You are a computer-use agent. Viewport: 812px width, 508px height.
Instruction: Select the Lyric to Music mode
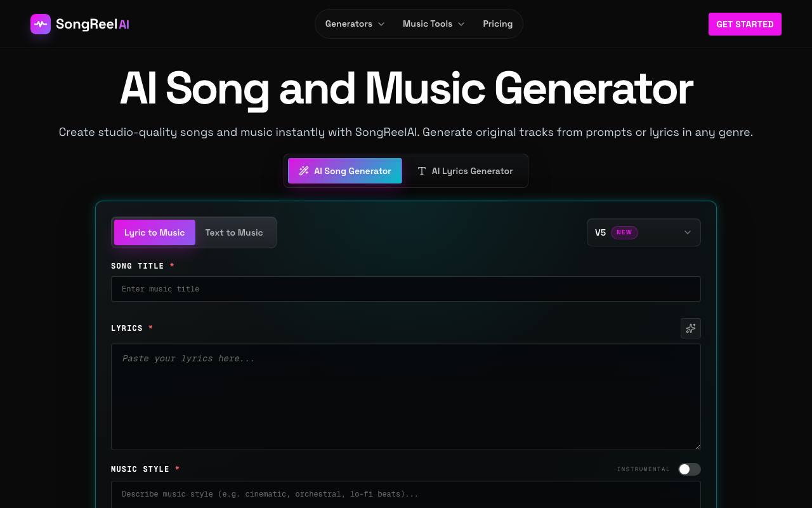click(155, 232)
